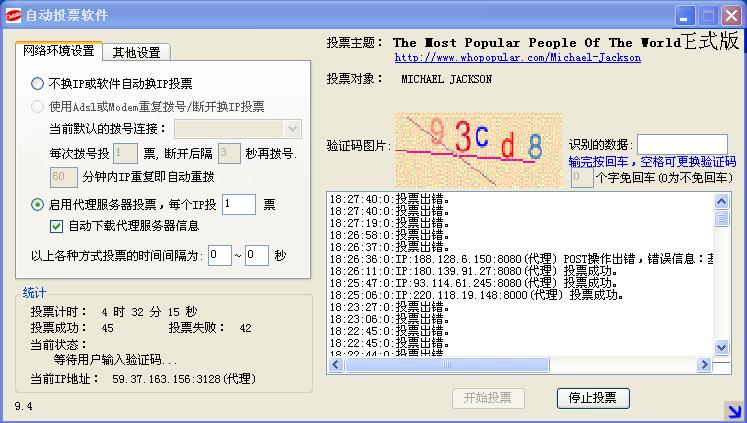Click current IP 59.37.163.156:3128 text
Image resolution: width=747 pixels, height=423 pixels.
[x=184, y=379]
